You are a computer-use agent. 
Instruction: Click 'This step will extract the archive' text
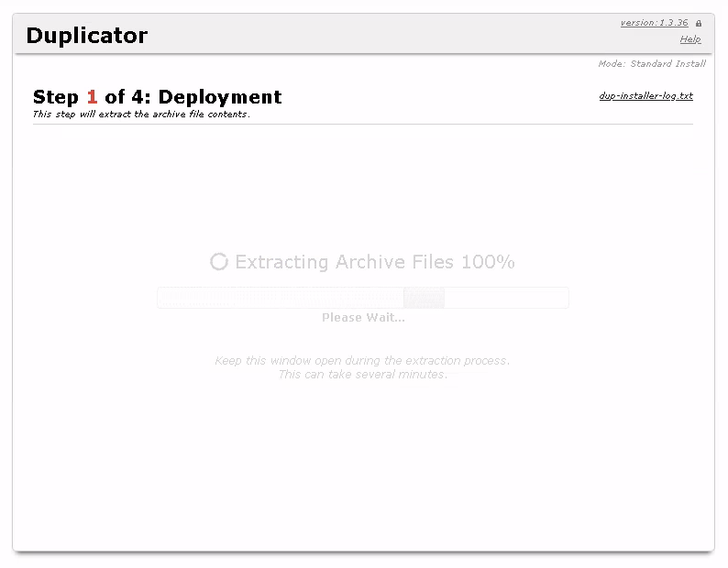[141, 115]
